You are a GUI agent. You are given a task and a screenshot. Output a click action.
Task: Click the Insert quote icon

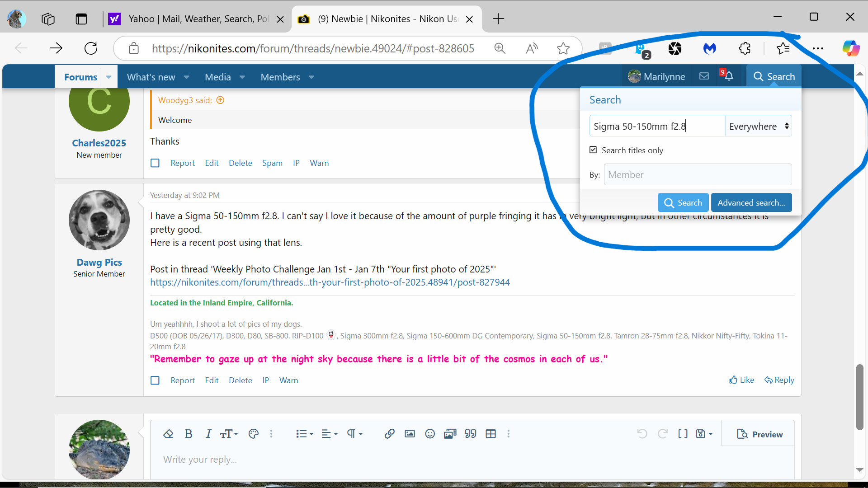[x=470, y=434]
